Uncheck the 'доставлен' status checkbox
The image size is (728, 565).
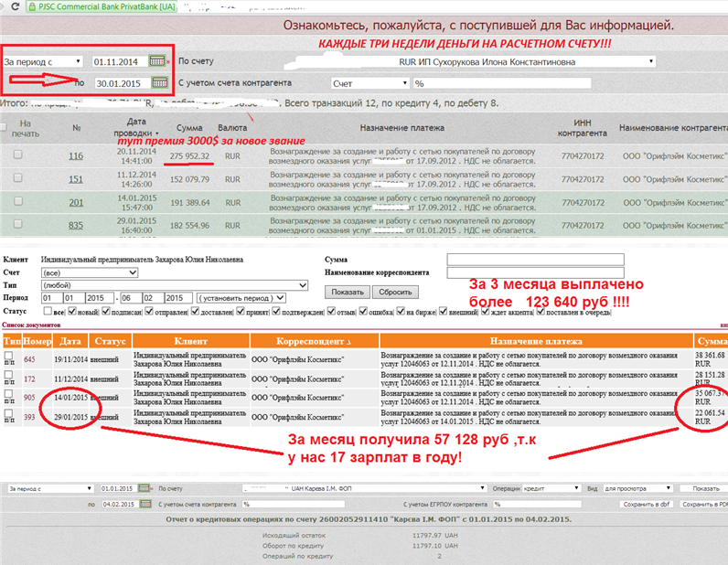tap(195, 311)
